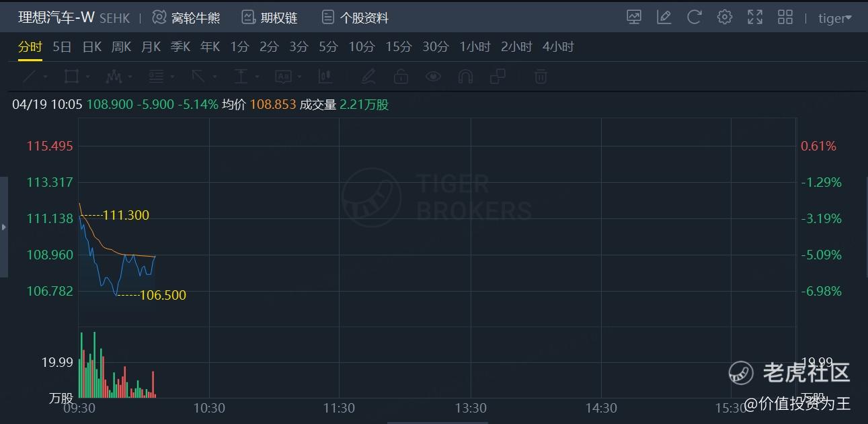Open the monitor chart icon
The image size is (868, 424).
point(633,17)
